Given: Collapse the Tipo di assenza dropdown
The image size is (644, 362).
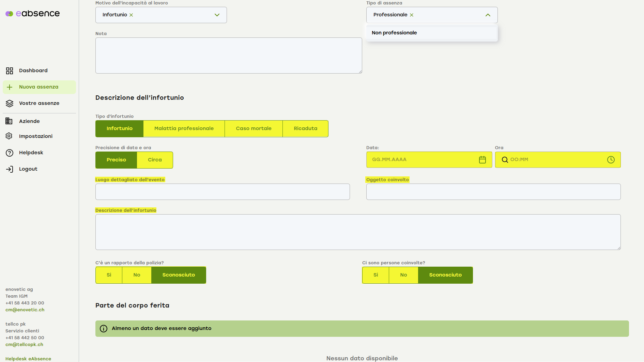Looking at the screenshot, I should [488, 15].
